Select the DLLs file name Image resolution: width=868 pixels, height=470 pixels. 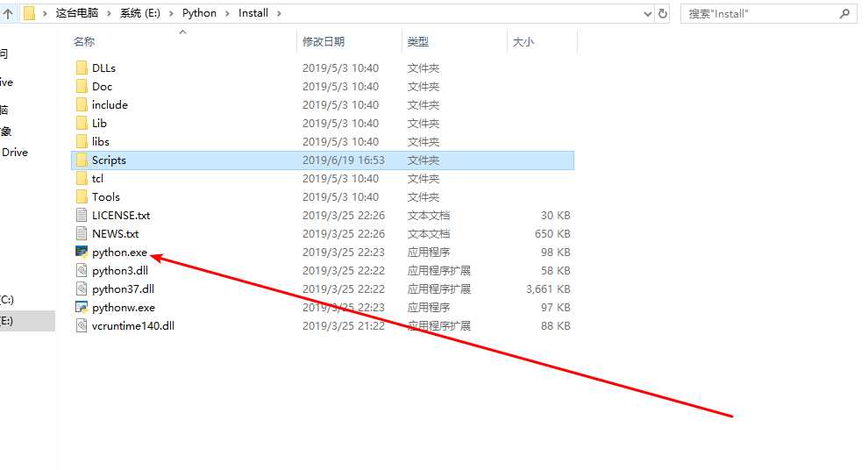tap(103, 68)
